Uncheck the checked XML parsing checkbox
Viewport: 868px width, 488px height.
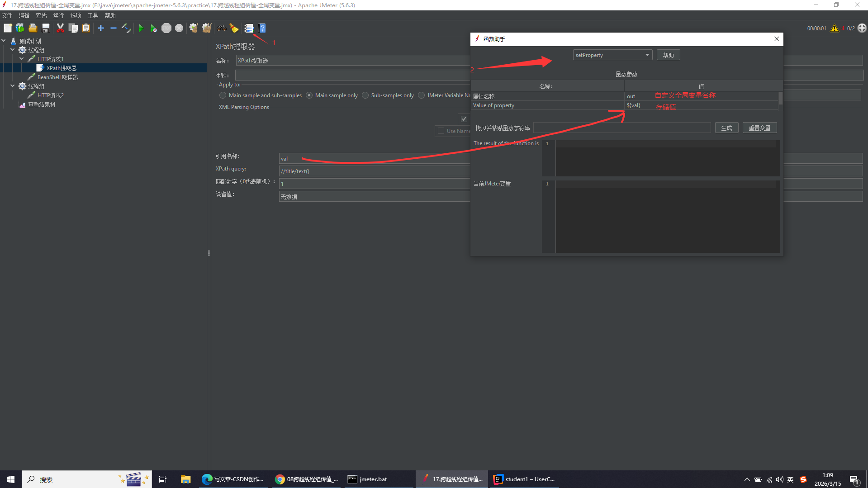[x=464, y=119]
